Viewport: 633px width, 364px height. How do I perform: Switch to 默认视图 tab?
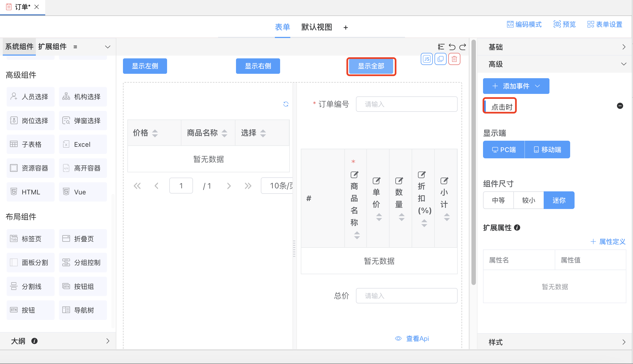click(x=316, y=27)
